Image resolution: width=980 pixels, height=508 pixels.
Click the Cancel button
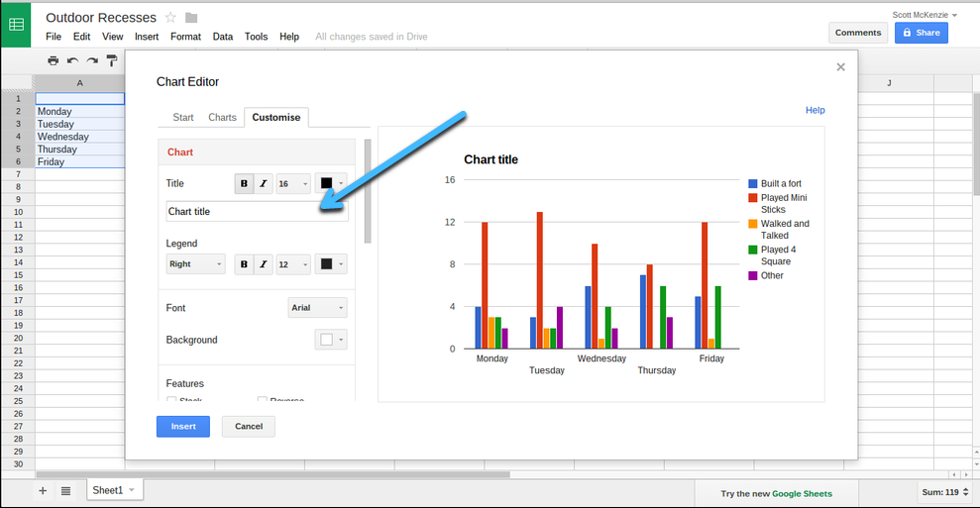tap(249, 426)
